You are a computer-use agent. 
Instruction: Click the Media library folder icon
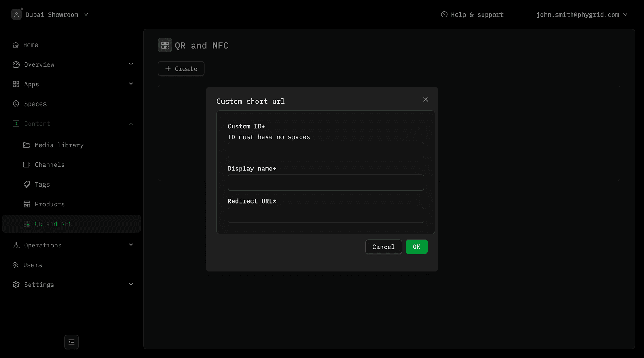coord(27,145)
